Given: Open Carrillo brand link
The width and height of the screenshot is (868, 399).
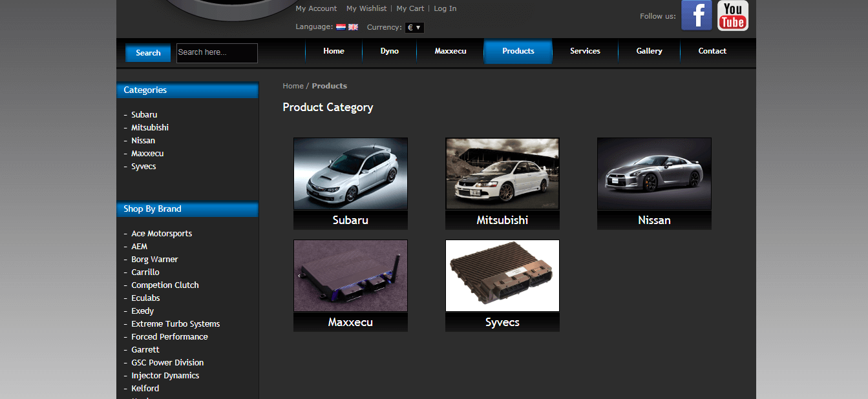Looking at the screenshot, I should [145, 272].
